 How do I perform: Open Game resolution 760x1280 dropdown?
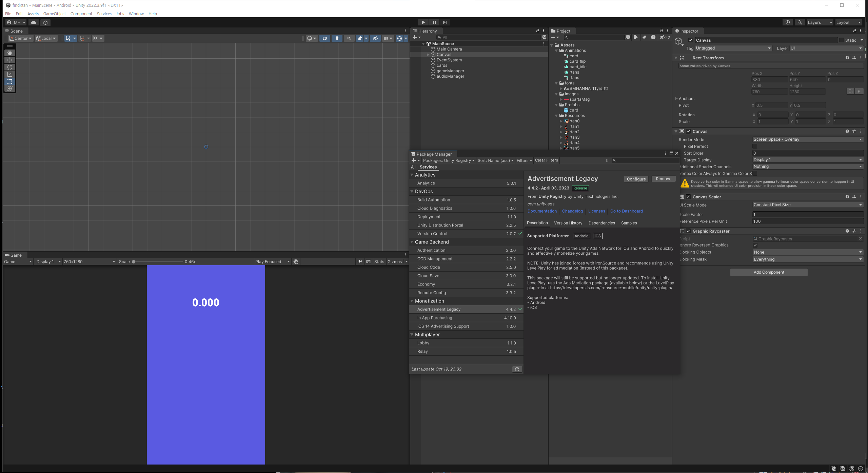pyautogui.click(x=89, y=261)
